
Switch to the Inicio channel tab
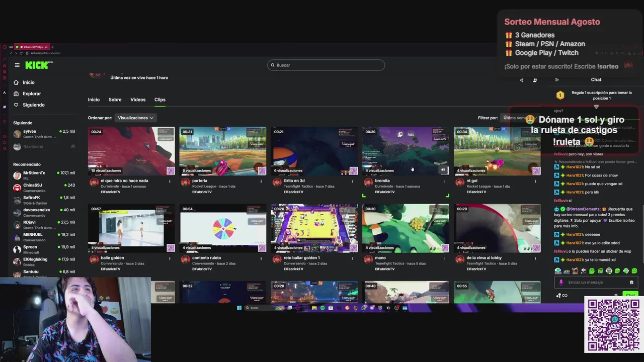click(94, 100)
